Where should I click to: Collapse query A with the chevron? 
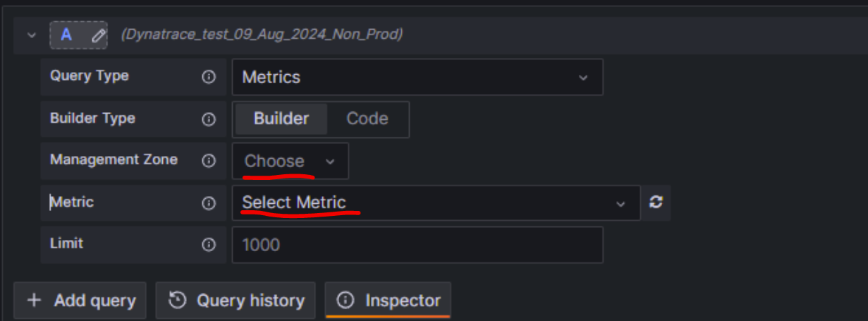(x=31, y=35)
